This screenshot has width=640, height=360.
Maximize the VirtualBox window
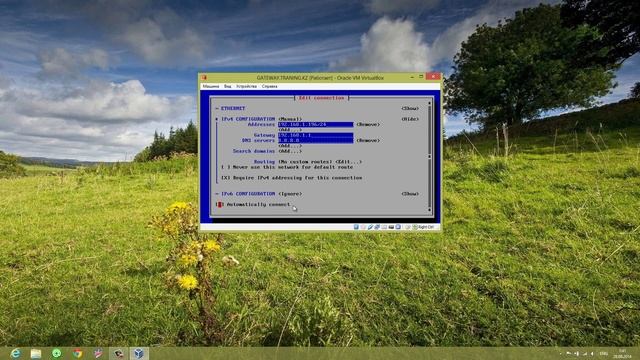421,77
